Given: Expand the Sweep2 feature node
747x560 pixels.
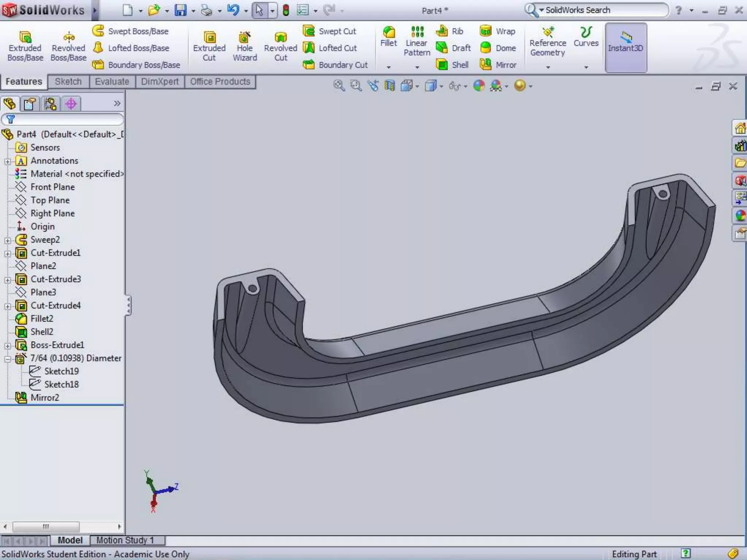Looking at the screenshot, I should (8, 240).
